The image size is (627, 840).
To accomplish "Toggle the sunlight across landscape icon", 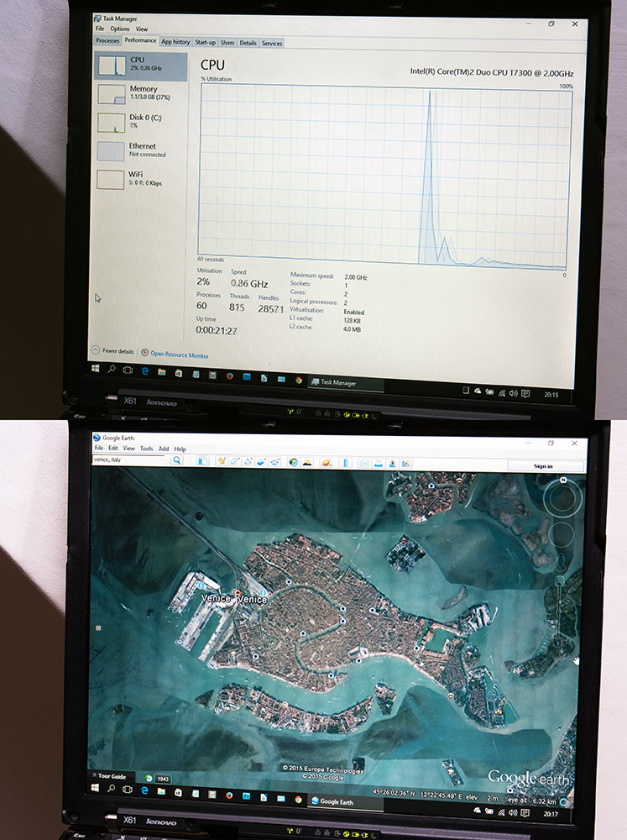I will pyautogui.click(x=307, y=462).
